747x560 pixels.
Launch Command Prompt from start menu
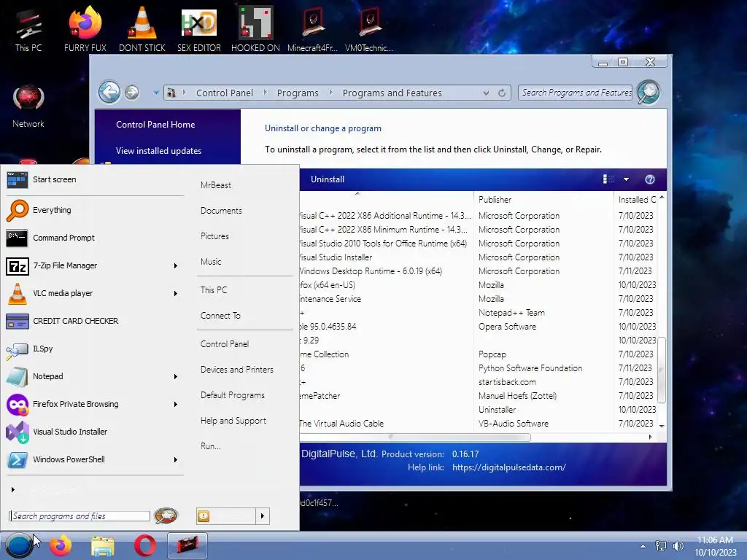[x=94, y=238]
